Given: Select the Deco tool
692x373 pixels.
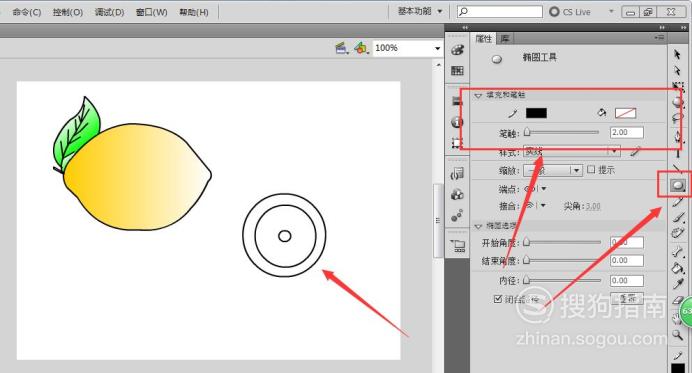Looking at the screenshot, I should (678, 233).
